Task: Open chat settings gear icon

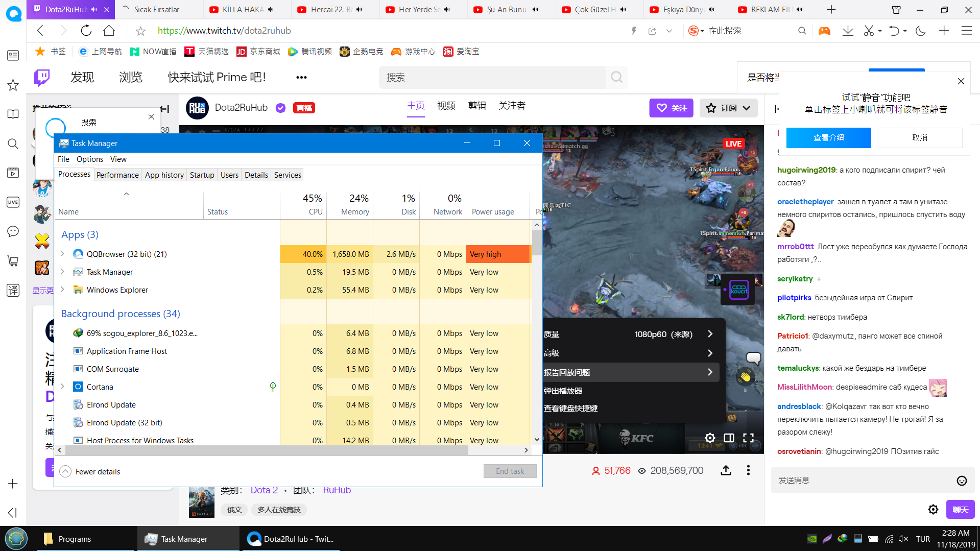Action: (933, 509)
